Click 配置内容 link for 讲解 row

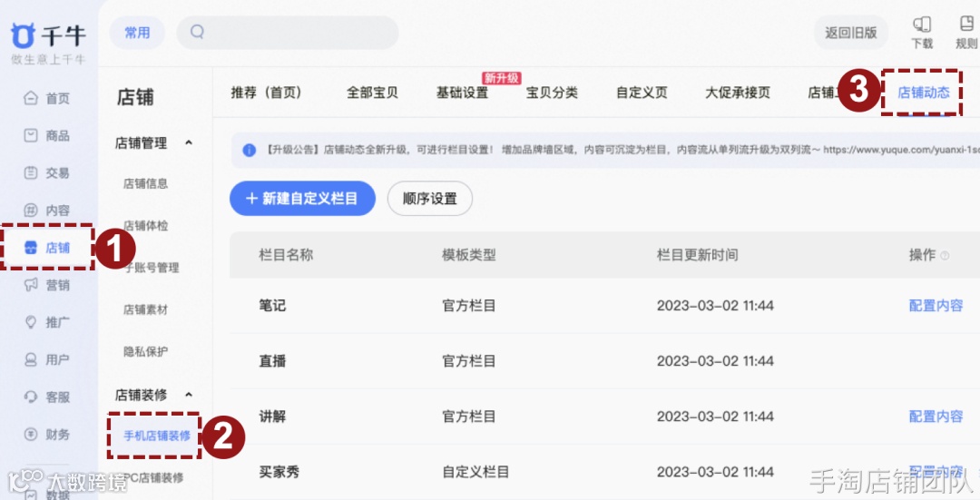tap(936, 417)
